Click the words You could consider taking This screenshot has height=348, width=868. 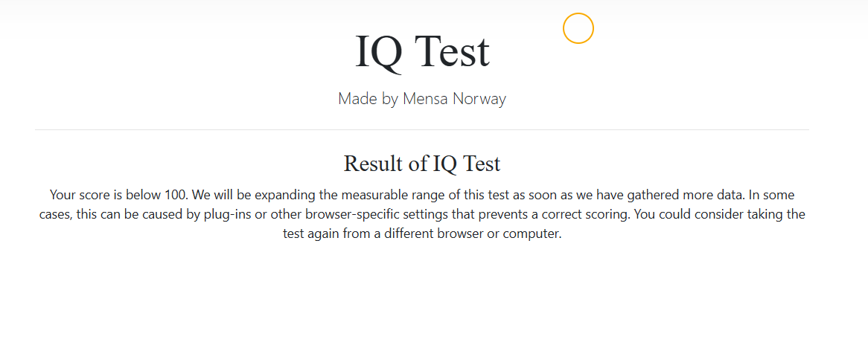coord(698,215)
